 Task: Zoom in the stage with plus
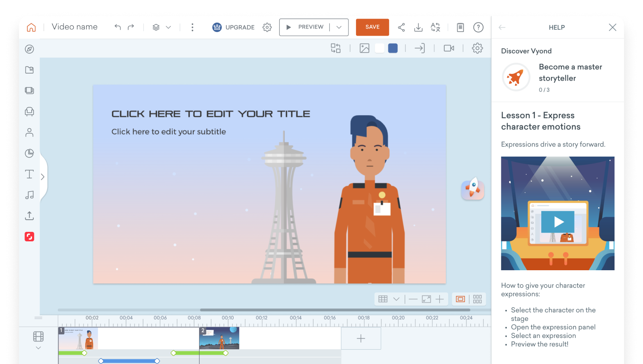click(440, 299)
